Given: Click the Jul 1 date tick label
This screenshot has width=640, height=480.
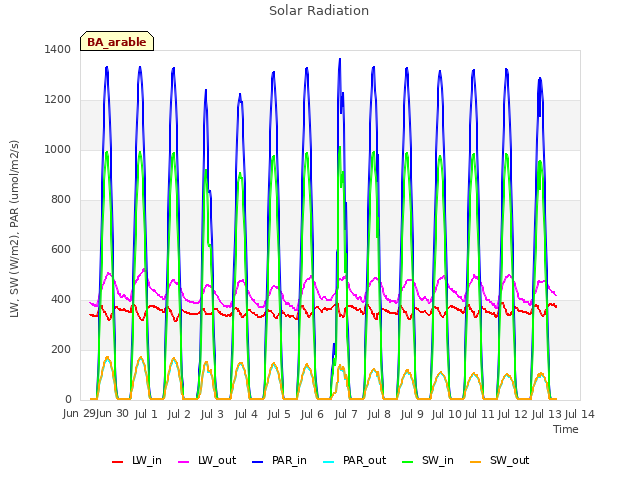Looking at the screenshot, I should [146, 414].
